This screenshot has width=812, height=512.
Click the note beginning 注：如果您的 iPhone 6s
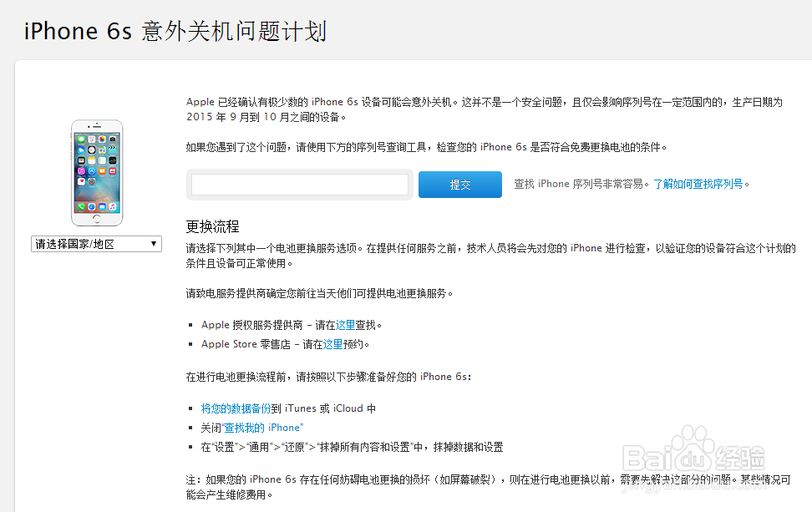point(489,487)
